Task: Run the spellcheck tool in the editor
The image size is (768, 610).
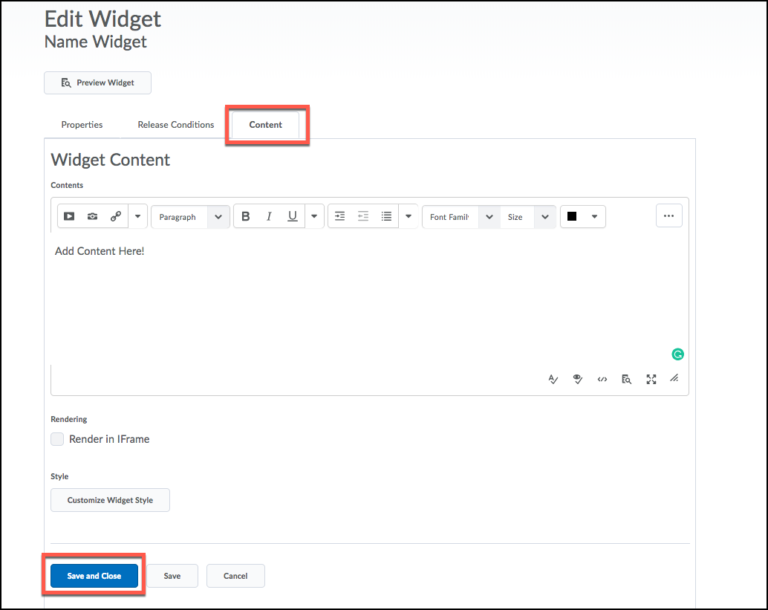Action: click(x=552, y=379)
